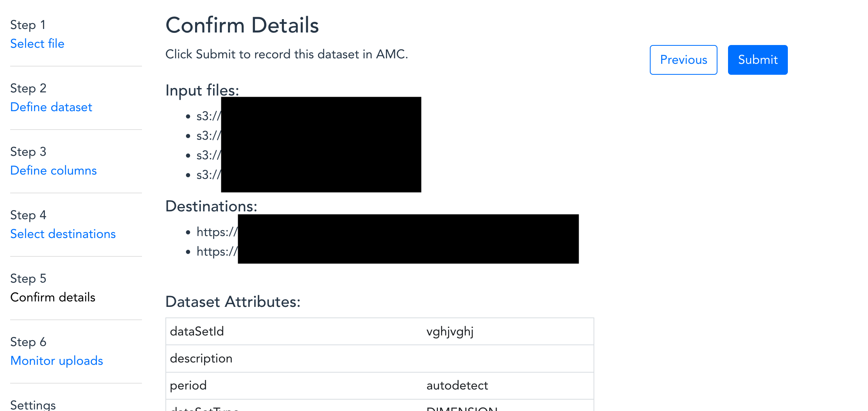
Task: Click the Confirm Details page title
Action: point(242,25)
